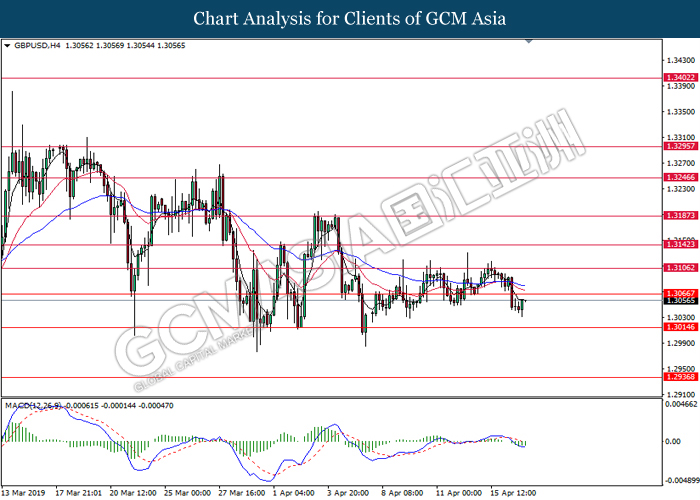Click the Chart Analysis for Clients title

[x=350, y=18]
